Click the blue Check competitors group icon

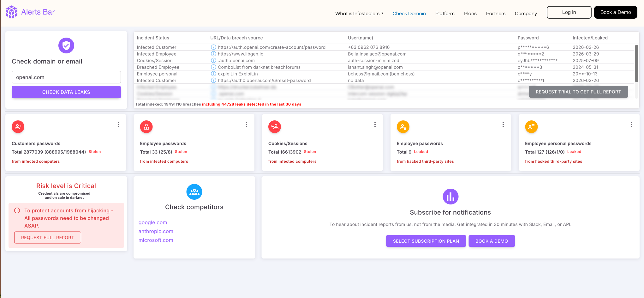194,192
